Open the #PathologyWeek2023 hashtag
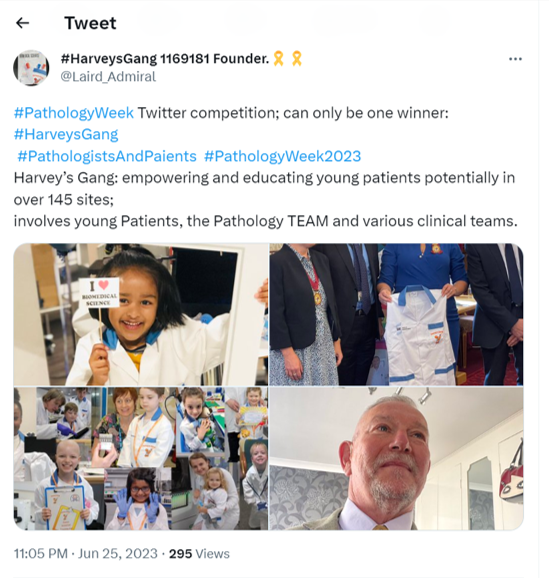Viewport: 549px width, 578px height. click(282, 156)
